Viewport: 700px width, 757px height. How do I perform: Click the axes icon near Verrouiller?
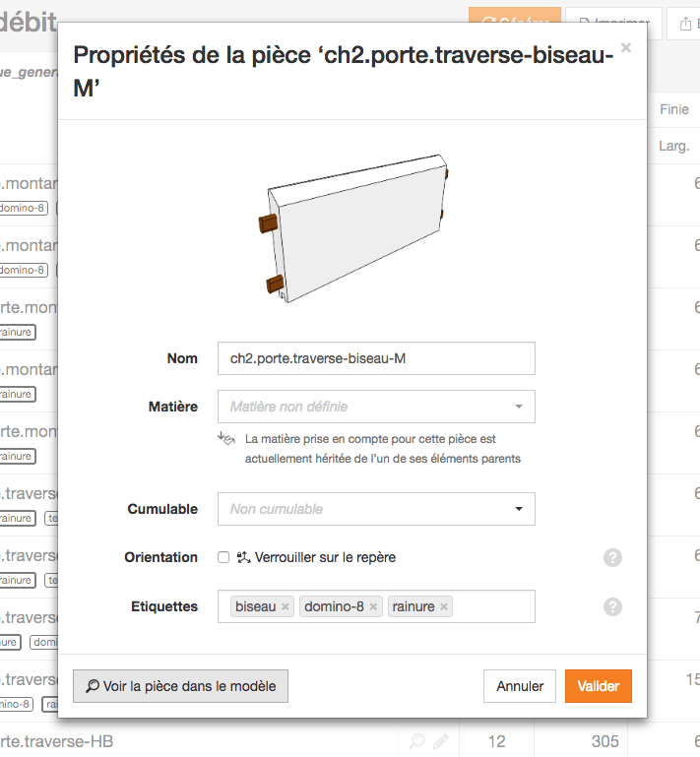[243, 557]
